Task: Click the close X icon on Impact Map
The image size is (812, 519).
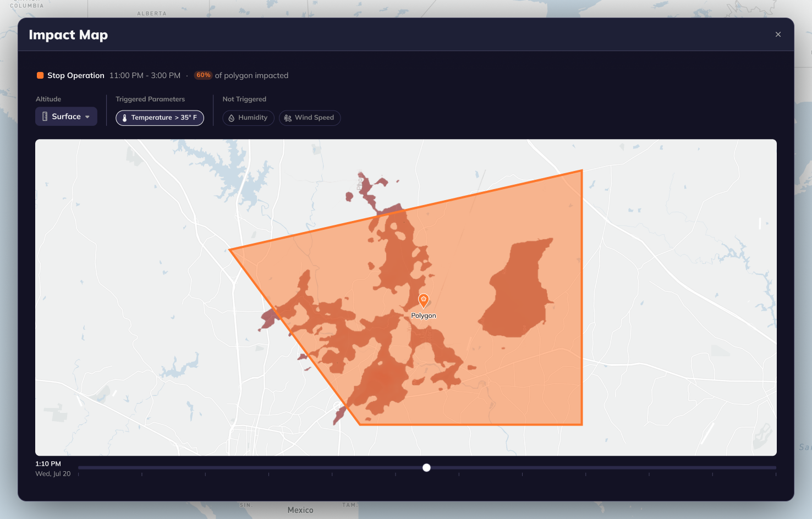Action: click(778, 34)
